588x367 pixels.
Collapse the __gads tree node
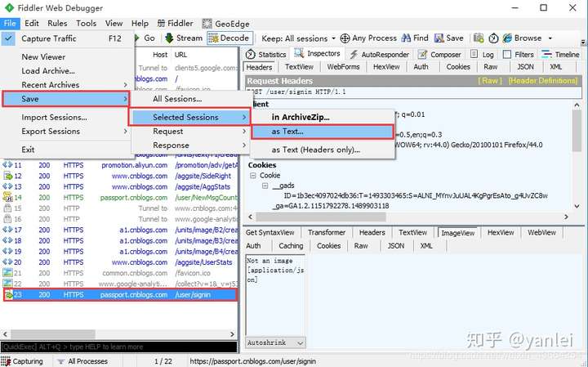pos(265,186)
